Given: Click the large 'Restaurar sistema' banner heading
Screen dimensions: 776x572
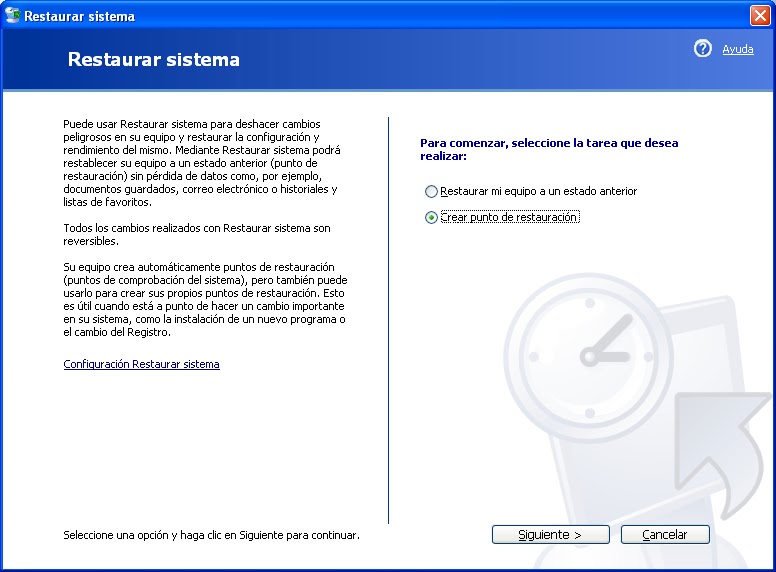Looking at the screenshot, I should (153, 59).
